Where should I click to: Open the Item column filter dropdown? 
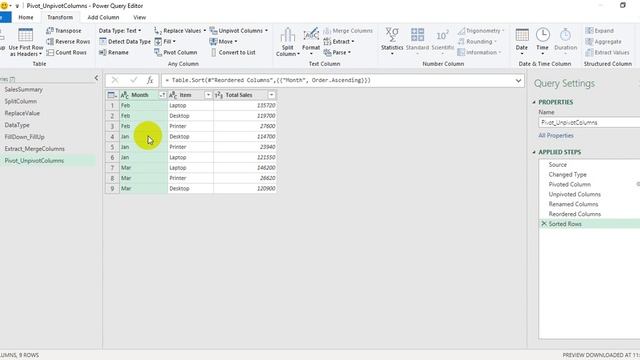[x=208, y=95]
